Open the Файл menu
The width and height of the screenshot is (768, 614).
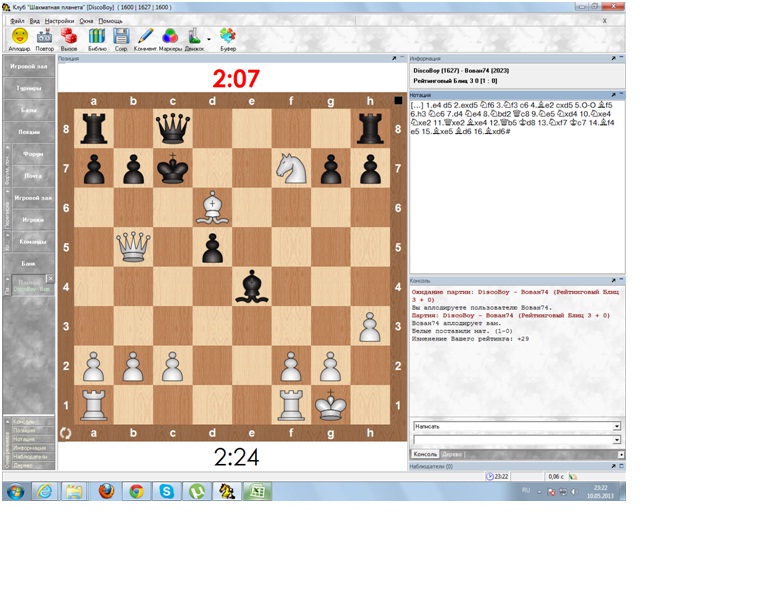[x=17, y=21]
